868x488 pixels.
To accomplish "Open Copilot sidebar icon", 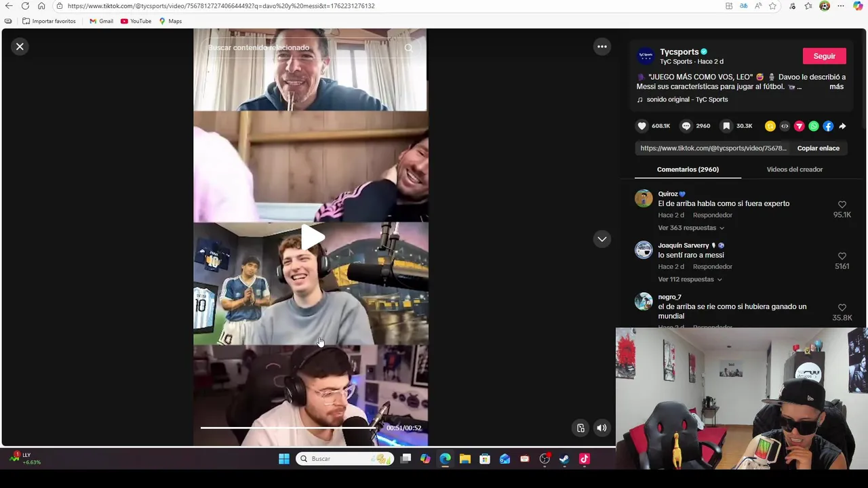I will [x=859, y=6].
